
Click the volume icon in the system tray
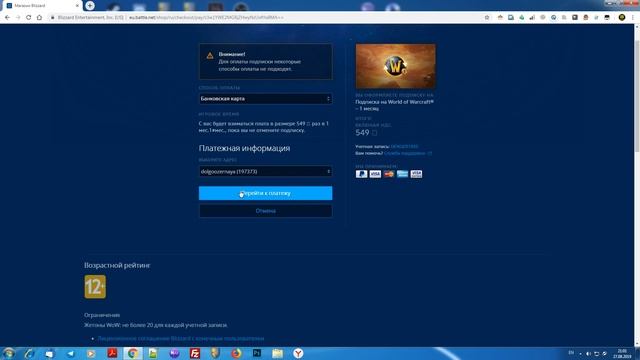coord(588,353)
